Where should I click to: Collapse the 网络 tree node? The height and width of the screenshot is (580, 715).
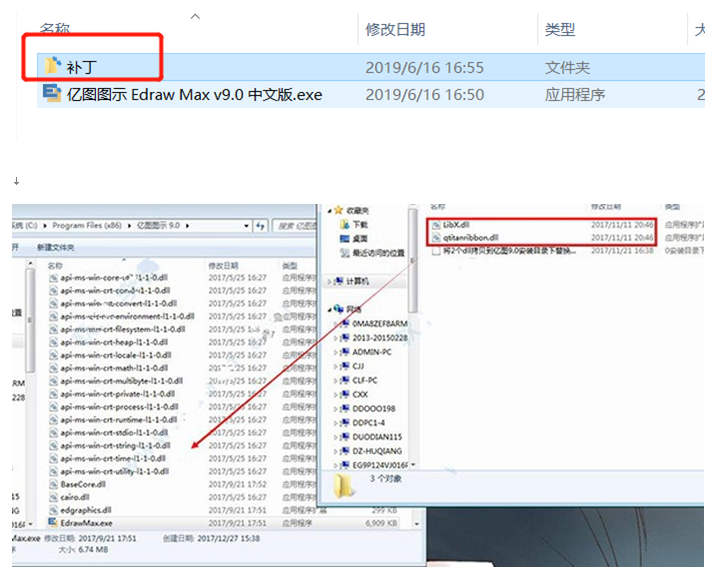click(x=330, y=309)
